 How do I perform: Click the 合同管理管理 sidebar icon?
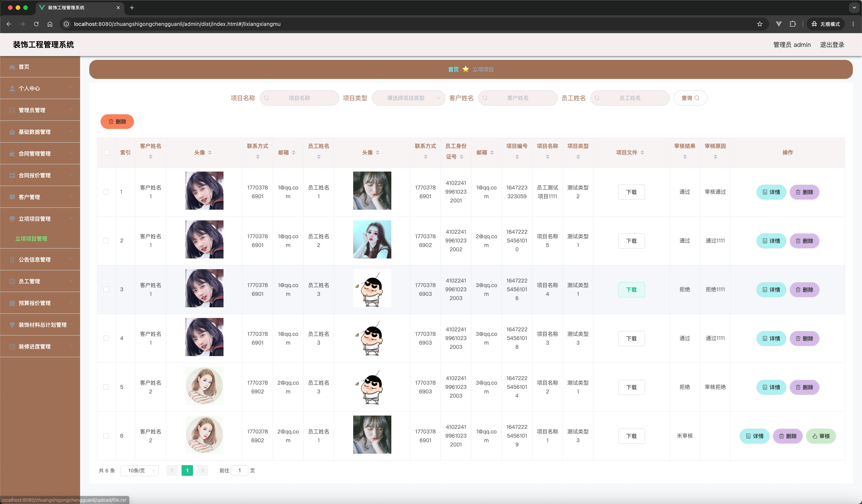[x=12, y=154]
